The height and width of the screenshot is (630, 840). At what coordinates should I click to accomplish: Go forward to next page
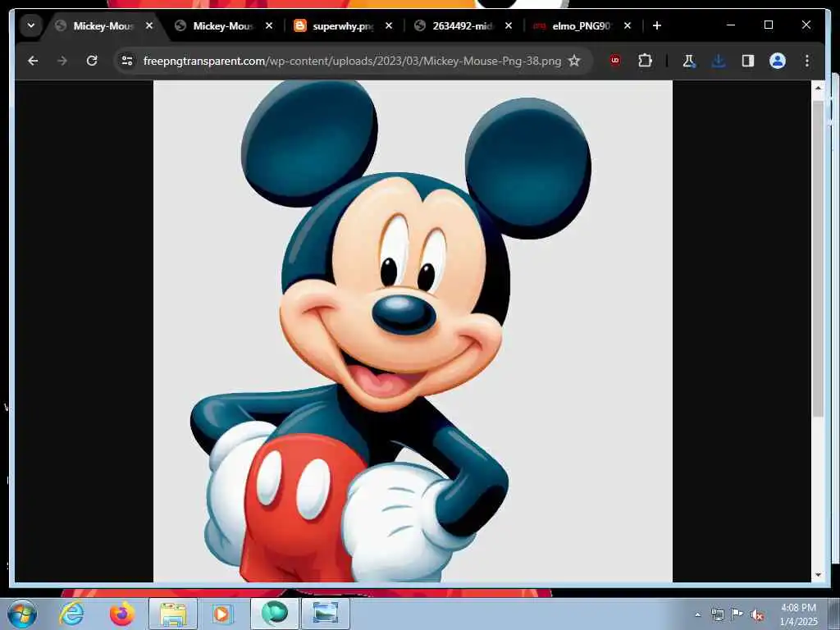(x=62, y=61)
